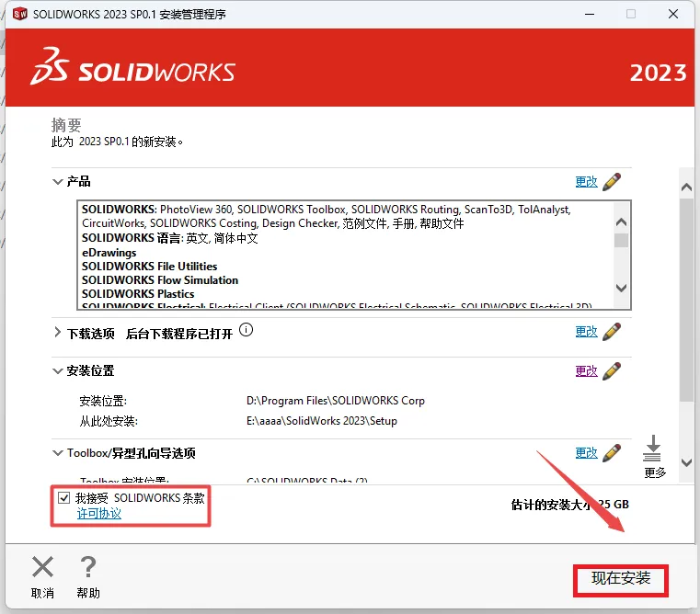
Task: Click the 后台下载程序已打开 status text
Action: coord(179,334)
